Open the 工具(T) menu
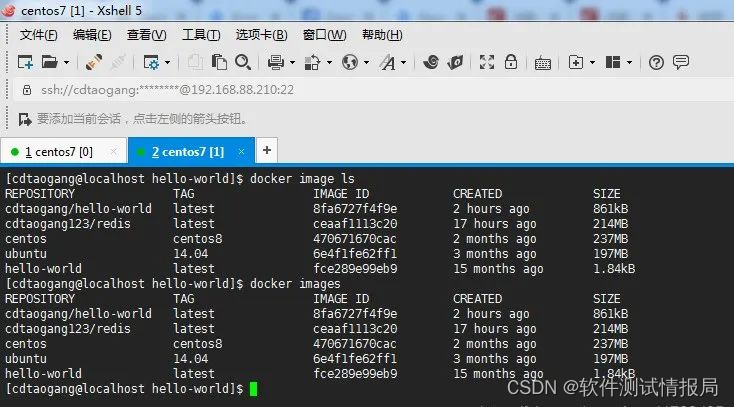Image resolution: width=734 pixels, height=407 pixels. click(201, 35)
